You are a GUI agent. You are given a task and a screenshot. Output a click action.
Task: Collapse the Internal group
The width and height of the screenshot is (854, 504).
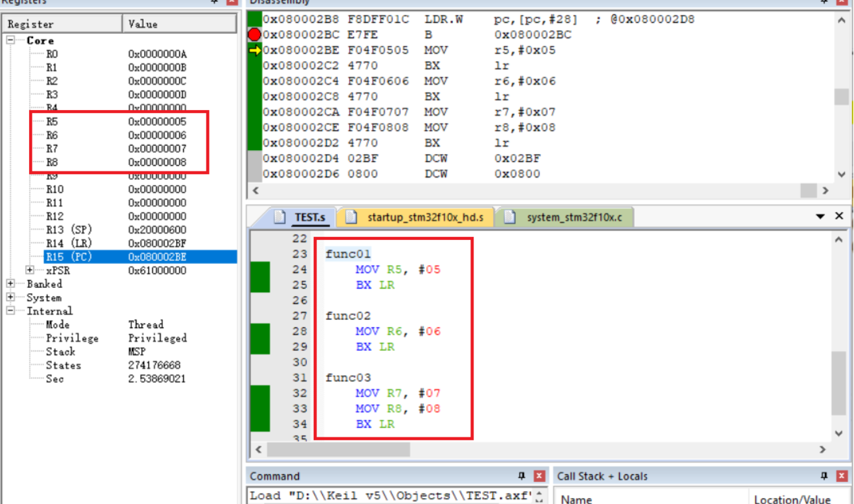(x=11, y=311)
